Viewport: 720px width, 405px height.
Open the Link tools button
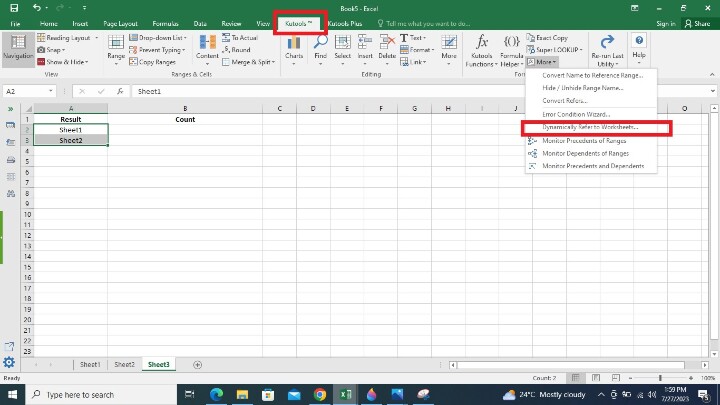tap(413, 62)
